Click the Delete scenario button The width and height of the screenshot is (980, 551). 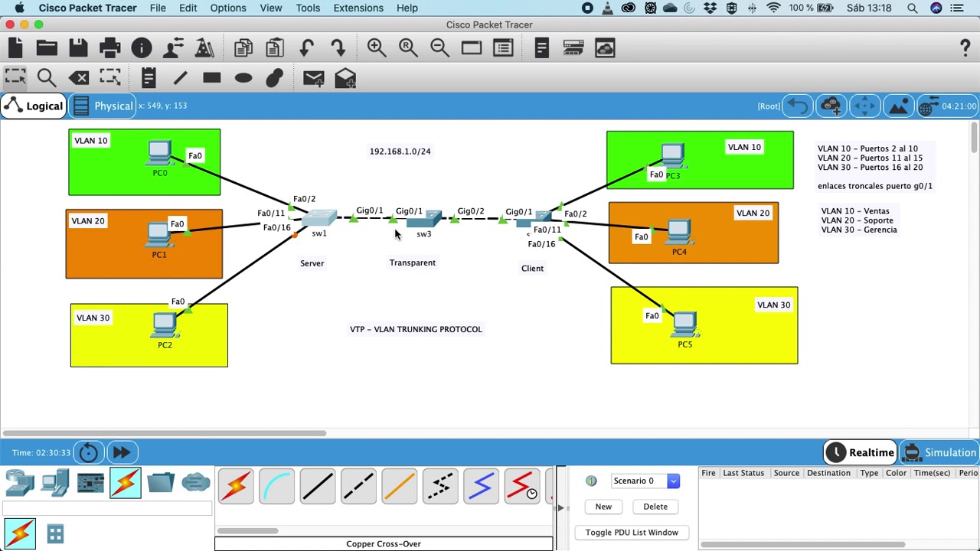(655, 507)
